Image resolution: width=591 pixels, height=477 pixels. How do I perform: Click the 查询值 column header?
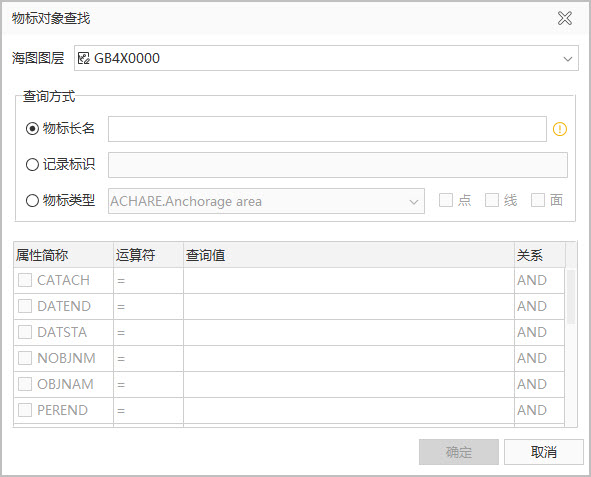click(x=349, y=255)
